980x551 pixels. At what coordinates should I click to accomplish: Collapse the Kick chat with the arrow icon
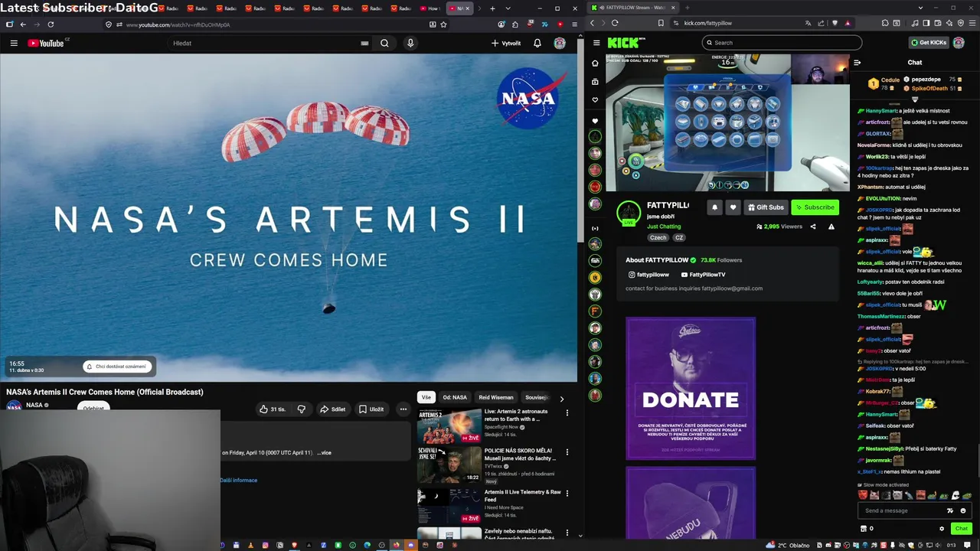(857, 63)
